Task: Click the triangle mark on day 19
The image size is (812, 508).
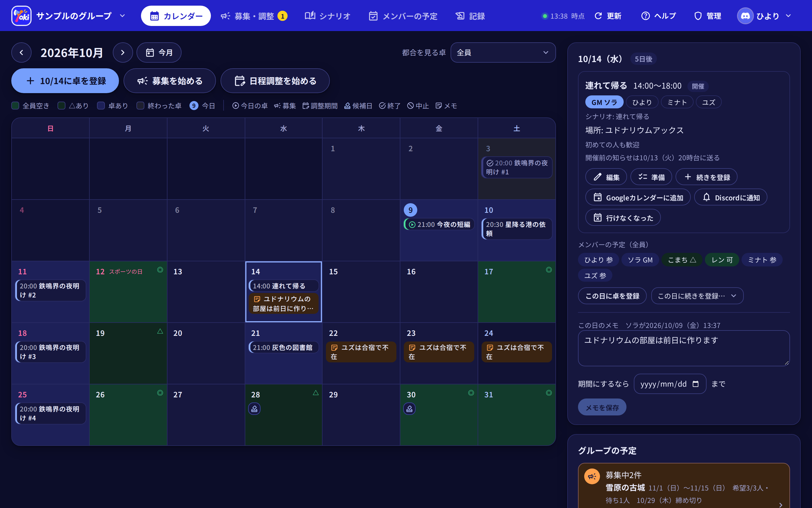Action: pyautogui.click(x=160, y=331)
